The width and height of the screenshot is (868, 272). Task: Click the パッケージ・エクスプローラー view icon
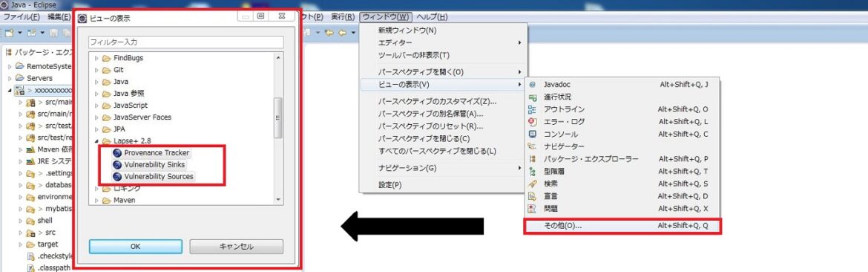pyautogui.click(x=533, y=159)
